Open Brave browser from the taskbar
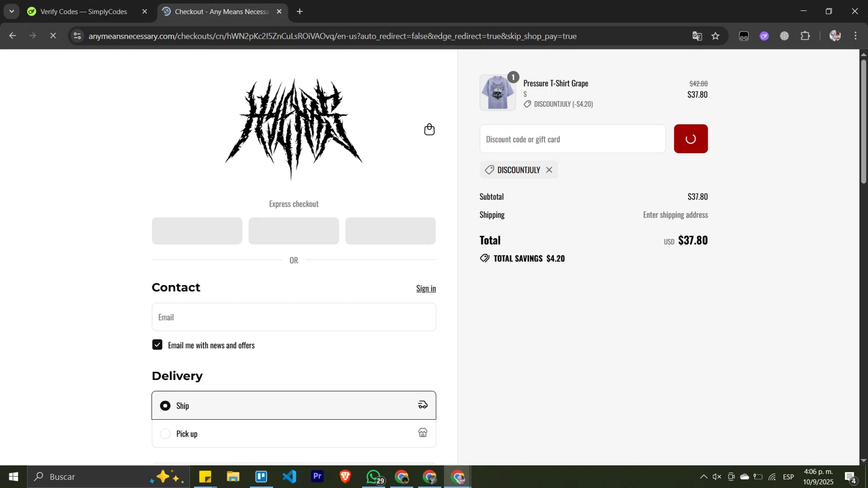868x488 pixels. click(x=345, y=477)
